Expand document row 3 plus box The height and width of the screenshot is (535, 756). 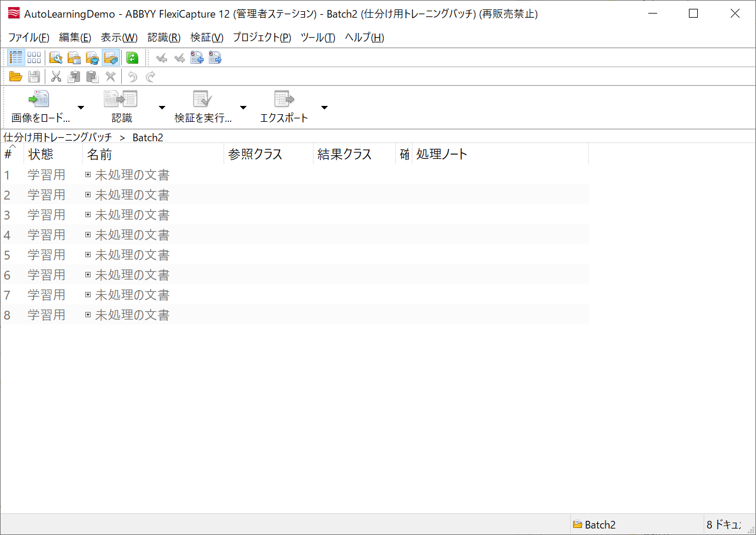click(x=88, y=215)
